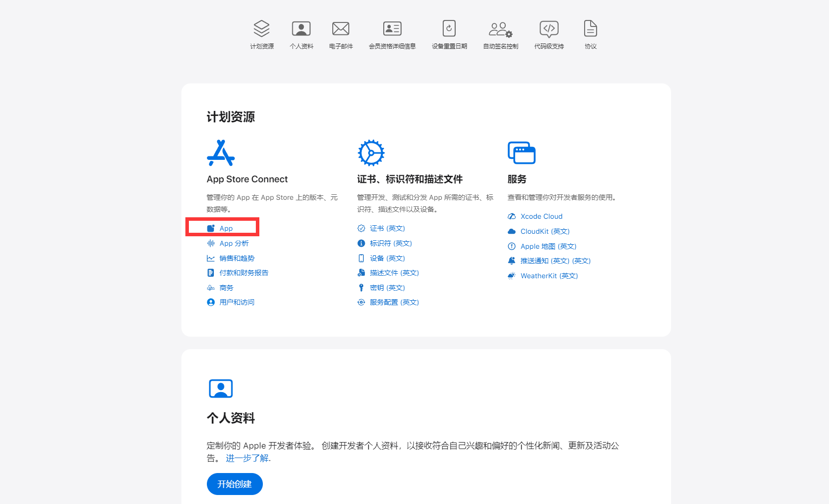Open the App link under App Store Connect
This screenshot has height=504, width=829.
click(x=226, y=228)
